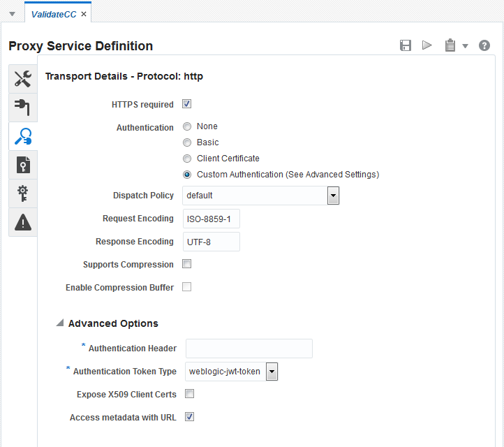
Task: Open the warning triangle alerts tab
Action: pos(22,222)
